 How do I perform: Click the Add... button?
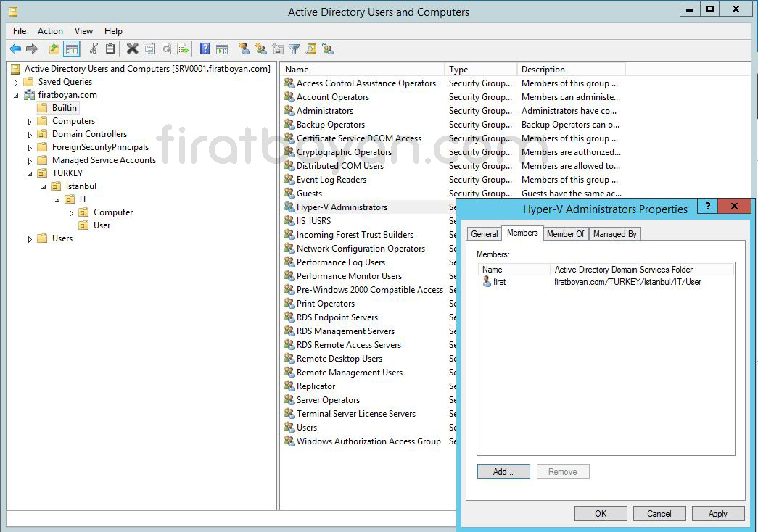click(503, 472)
